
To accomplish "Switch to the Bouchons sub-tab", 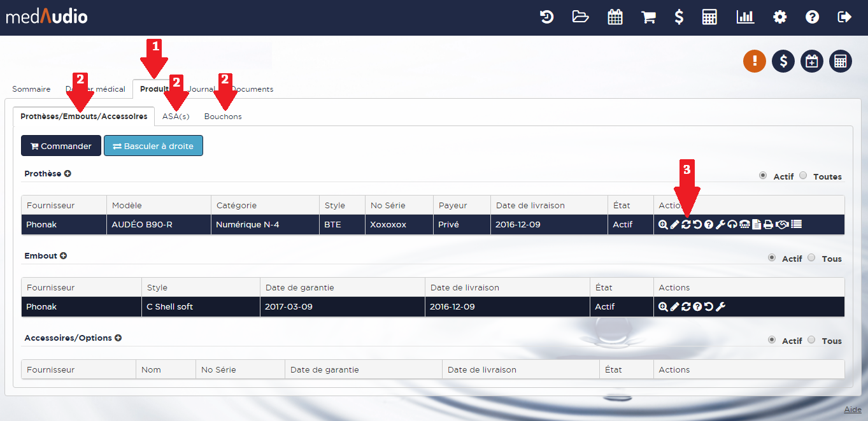I will (x=223, y=117).
